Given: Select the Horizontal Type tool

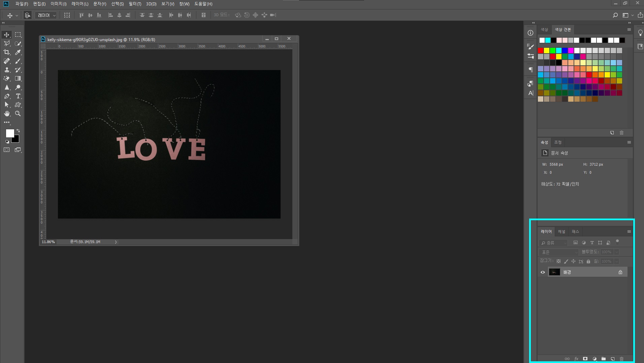Looking at the screenshot, I should tap(18, 96).
